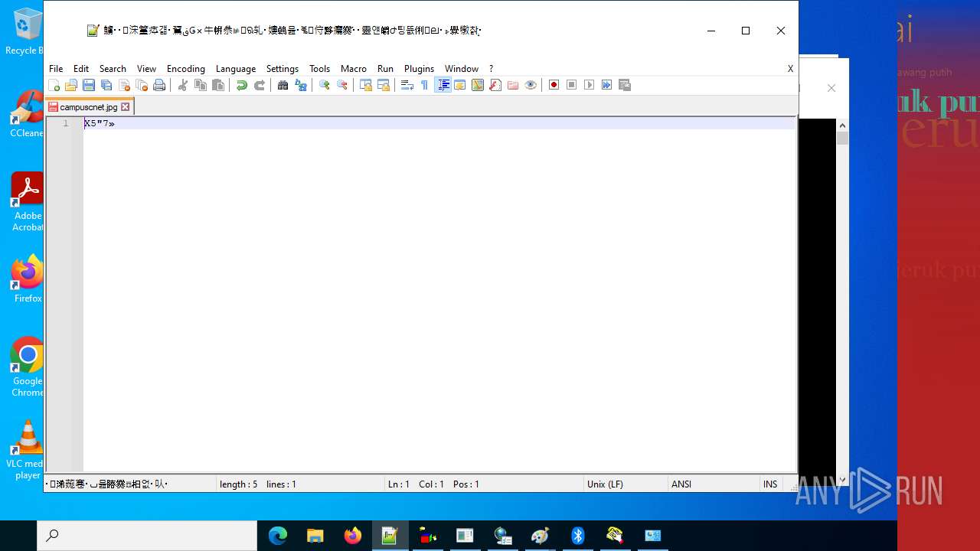Open the Replace toolbar icon

point(301,85)
